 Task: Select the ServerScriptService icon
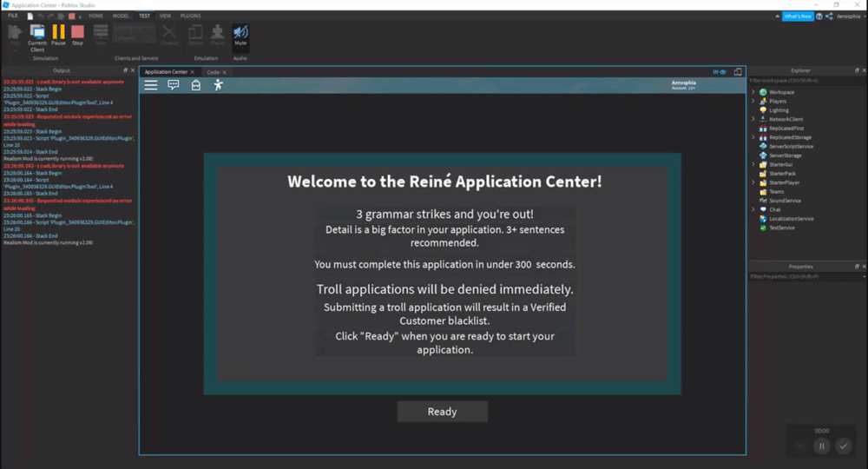pyautogui.click(x=763, y=146)
